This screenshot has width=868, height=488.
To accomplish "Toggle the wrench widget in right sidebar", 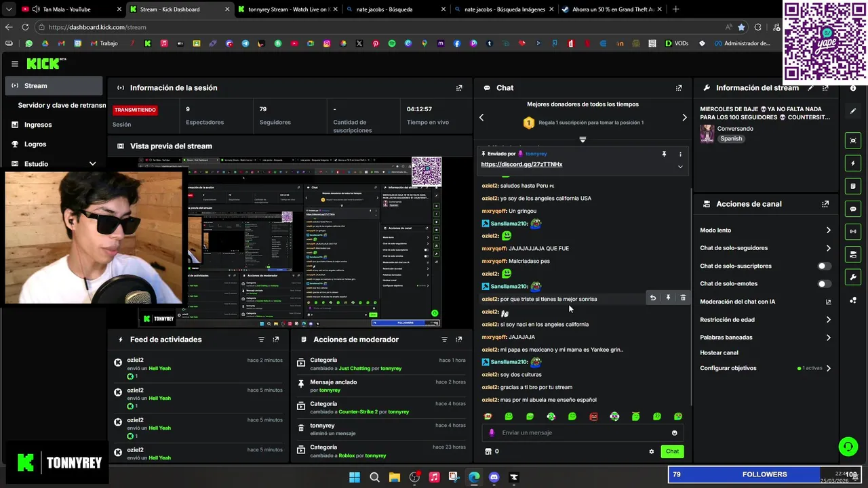I will (853, 277).
